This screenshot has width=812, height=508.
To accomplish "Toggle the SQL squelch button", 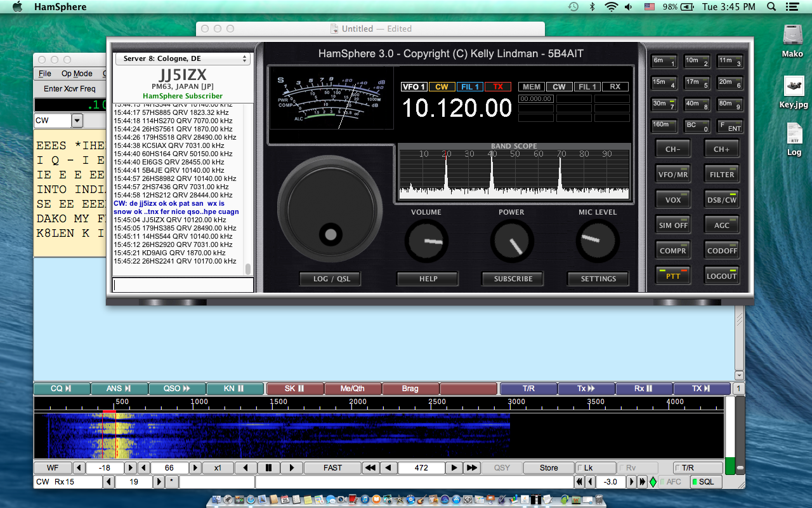I will click(x=706, y=482).
